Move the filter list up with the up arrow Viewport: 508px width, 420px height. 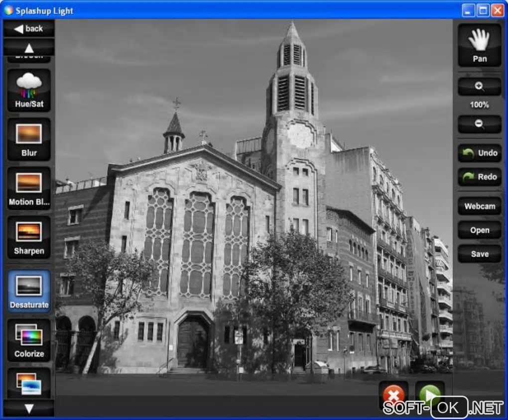29,48
